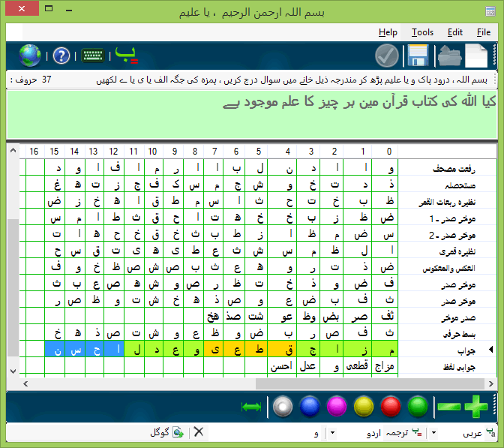Click the X clear icon in bottom bar
This screenshot has height=448, width=504.
tap(199, 432)
